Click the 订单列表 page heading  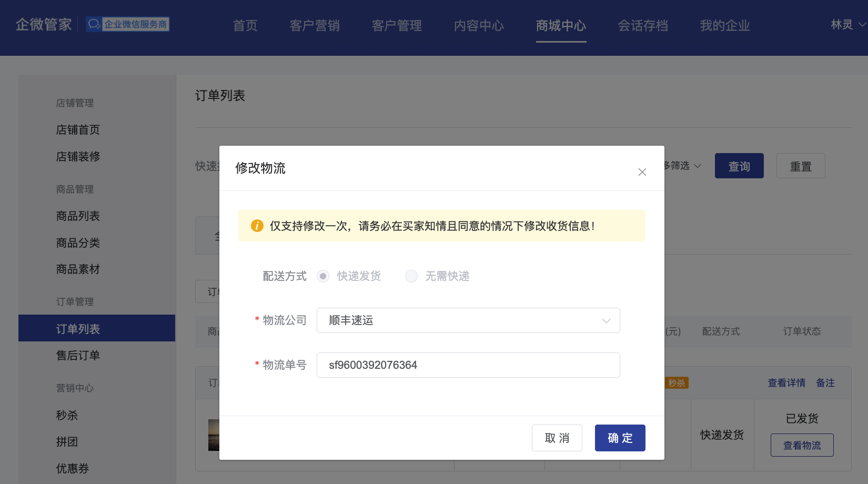pos(220,95)
